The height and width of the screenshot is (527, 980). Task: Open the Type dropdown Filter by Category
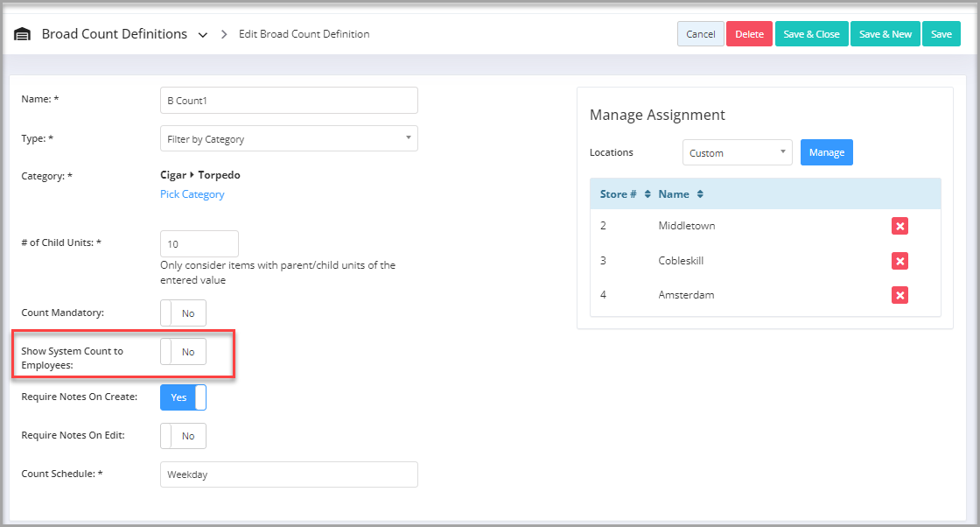[289, 138]
